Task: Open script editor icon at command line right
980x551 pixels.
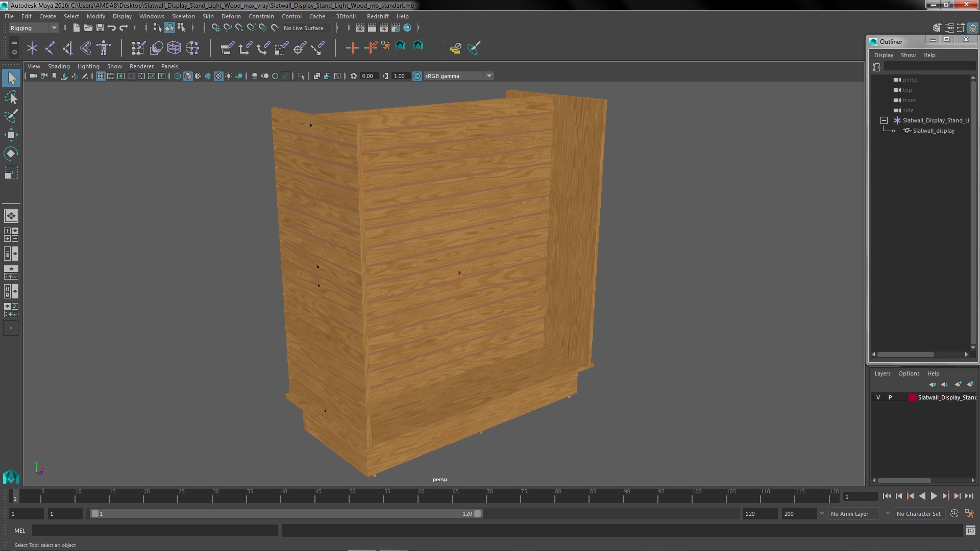Action: click(971, 531)
